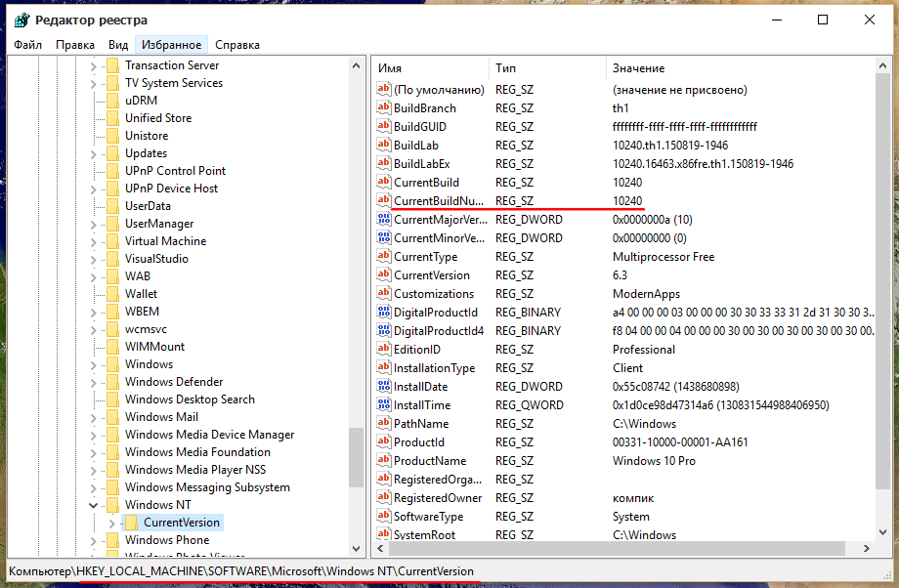Viewport: 899px width, 588px height.
Task: Click the DWORD icon of CurrentMinorVe... value
Action: 384,237
